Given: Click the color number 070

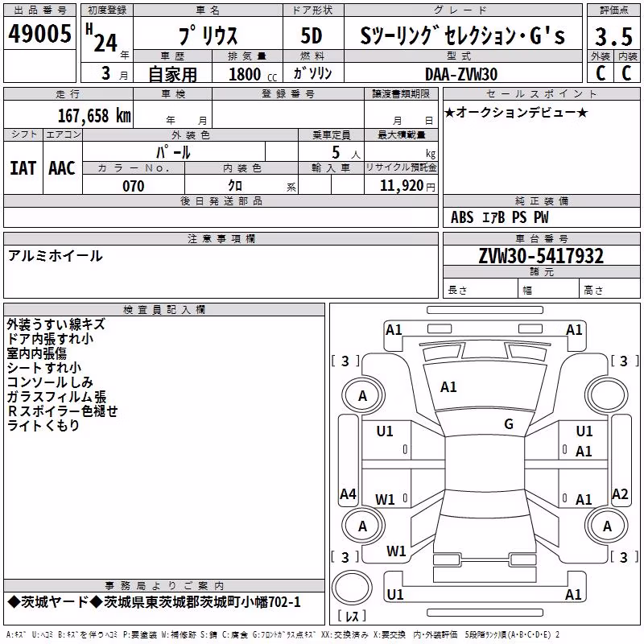Looking at the screenshot, I should (x=134, y=186).
